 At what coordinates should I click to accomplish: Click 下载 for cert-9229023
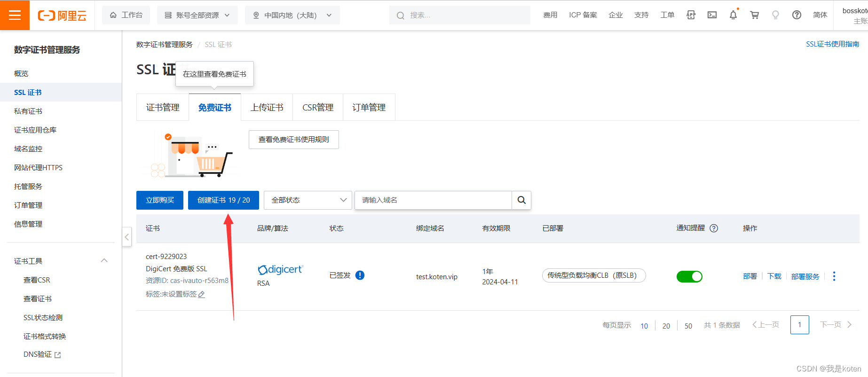(774, 276)
